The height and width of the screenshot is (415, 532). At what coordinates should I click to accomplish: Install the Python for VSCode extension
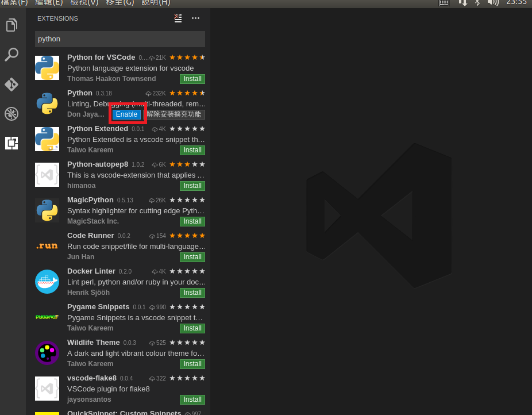click(192, 79)
